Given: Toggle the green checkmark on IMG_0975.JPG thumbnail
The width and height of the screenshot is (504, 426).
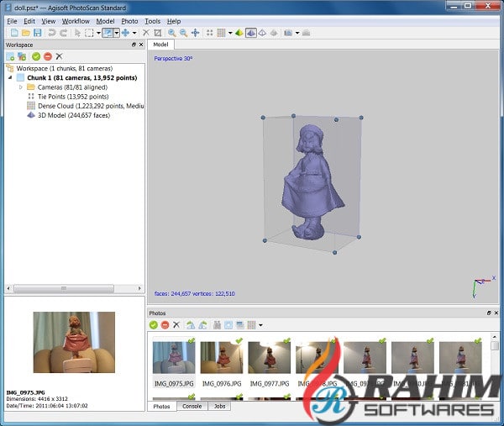Looking at the screenshot, I should click(x=191, y=340).
